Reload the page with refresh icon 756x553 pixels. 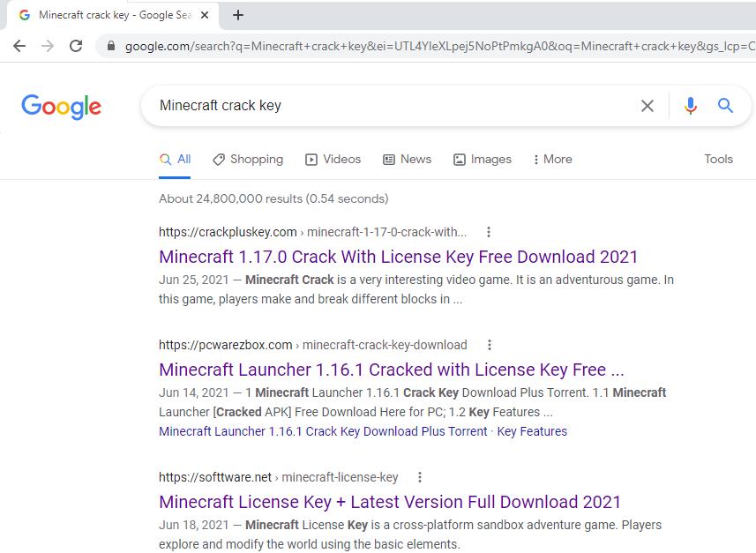(76, 46)
